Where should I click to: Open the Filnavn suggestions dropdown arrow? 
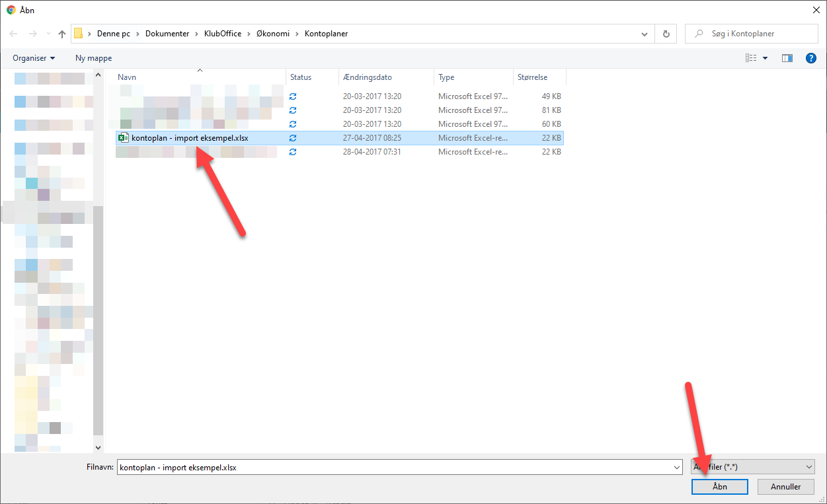676,467
